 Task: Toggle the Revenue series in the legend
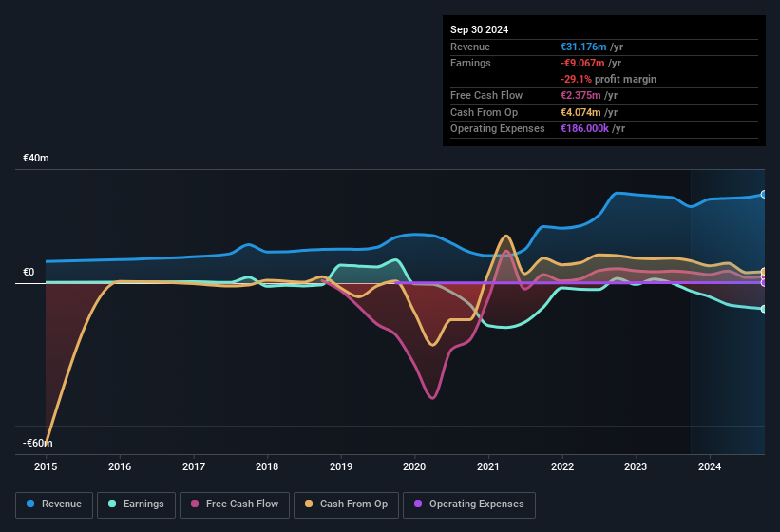tap(55, 504)
